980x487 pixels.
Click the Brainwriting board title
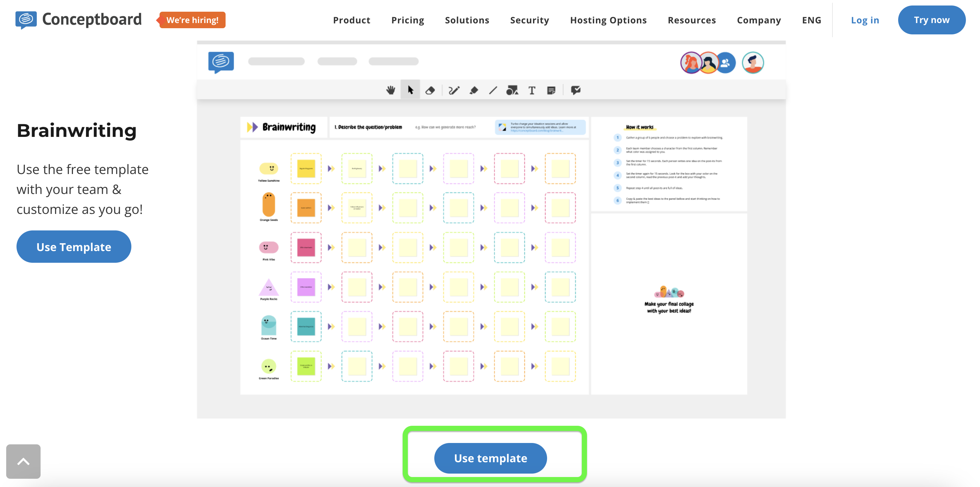coord(289,127)
